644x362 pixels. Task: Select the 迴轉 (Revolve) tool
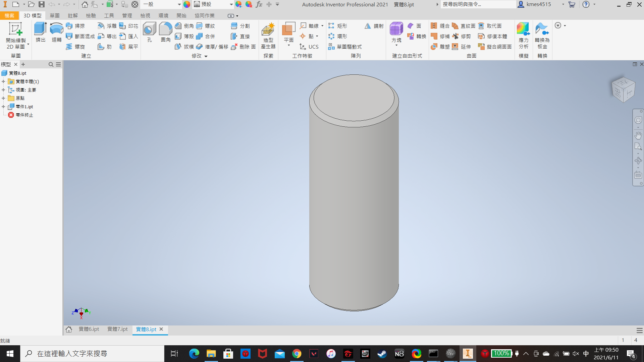[56, 32]
